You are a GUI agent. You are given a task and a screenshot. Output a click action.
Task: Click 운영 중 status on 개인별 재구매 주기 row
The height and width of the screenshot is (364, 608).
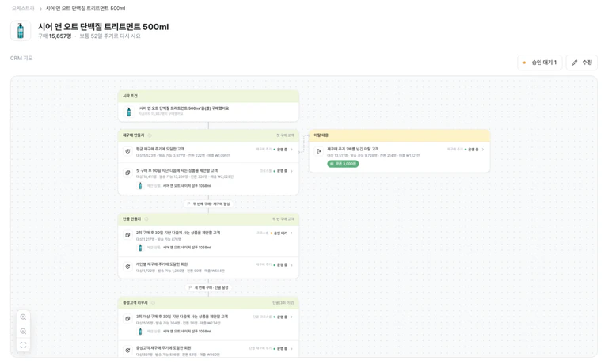click(280, 265)
